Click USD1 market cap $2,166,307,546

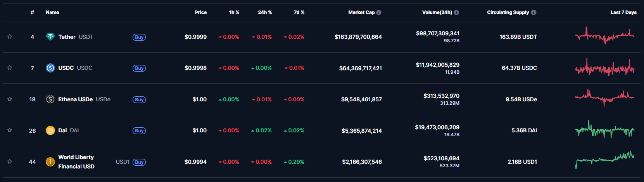(x=362, y=162)
